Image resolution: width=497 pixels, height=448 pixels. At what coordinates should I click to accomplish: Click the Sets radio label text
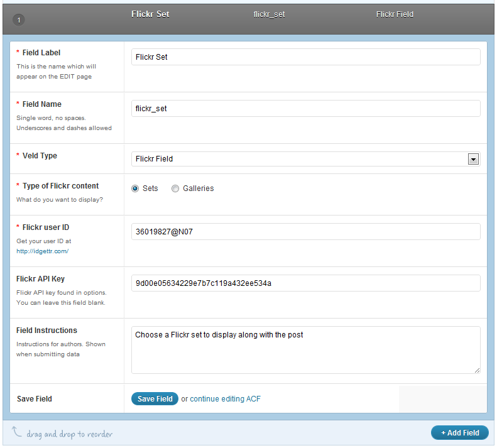150,188
